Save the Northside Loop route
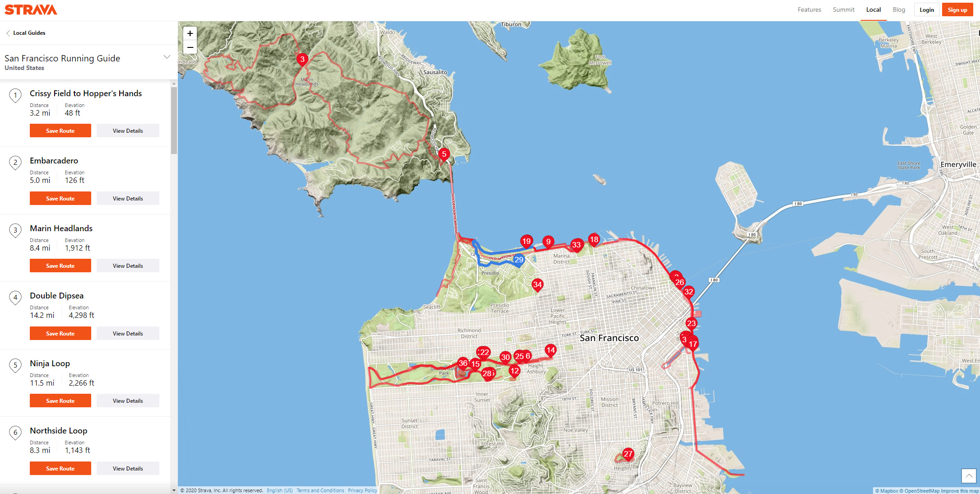This screenshot has height=494, width=980. click(60, 469)
